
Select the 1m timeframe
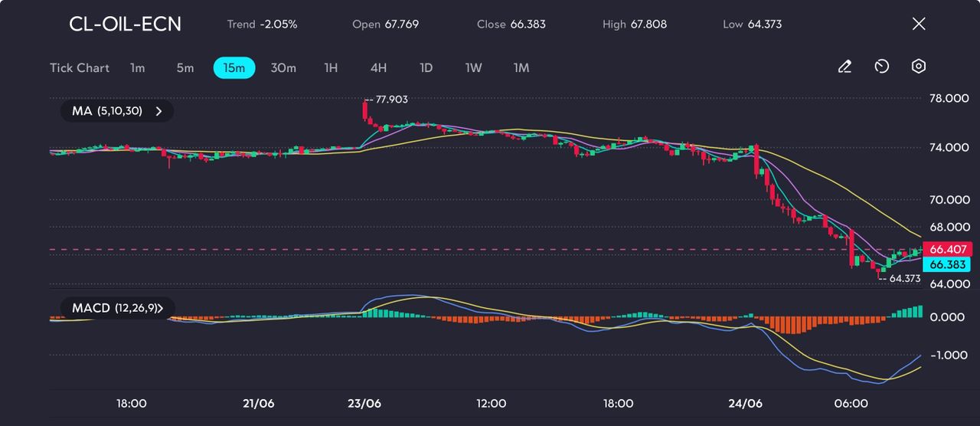[x=137, y=68]
